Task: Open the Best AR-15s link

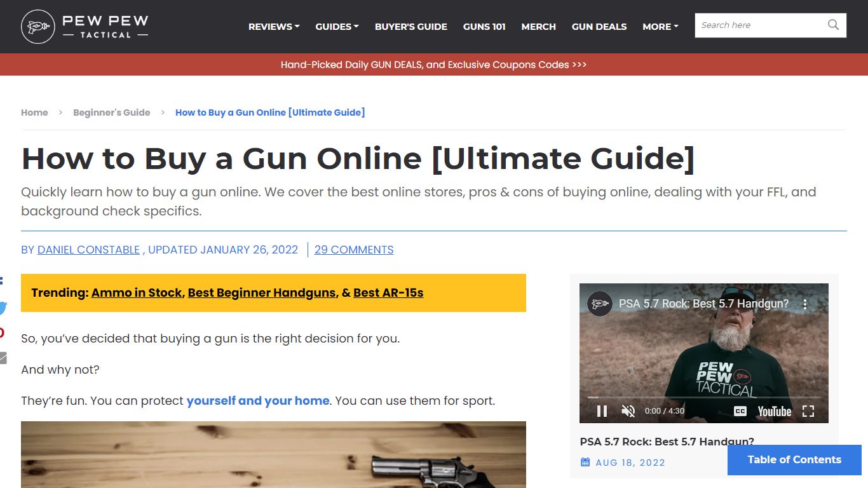Action: pyautogui.click(x=388, y=293)
